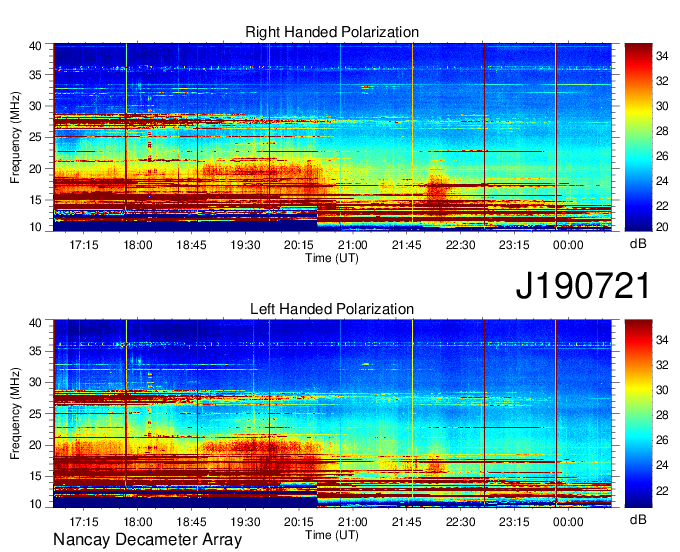Select the 26 dB tick on Right Handed colorbar
The width and height of the screenshot is (680, 552).
coord(662,156)
